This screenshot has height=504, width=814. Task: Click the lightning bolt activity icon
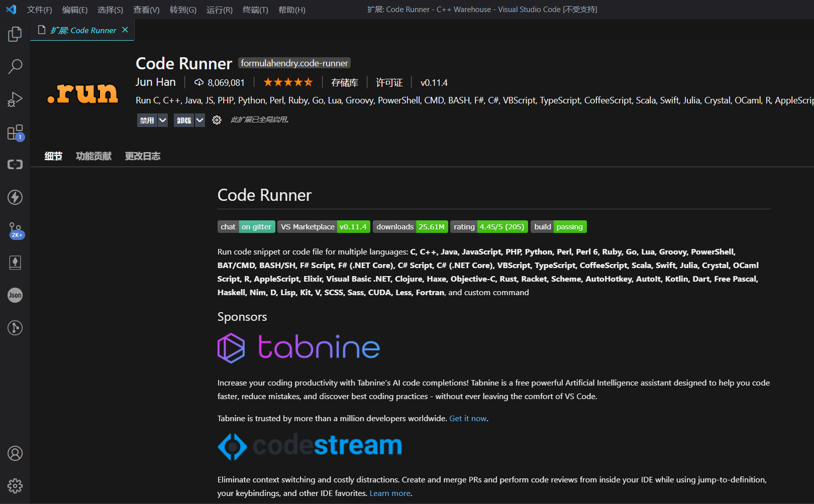point(15,197)
